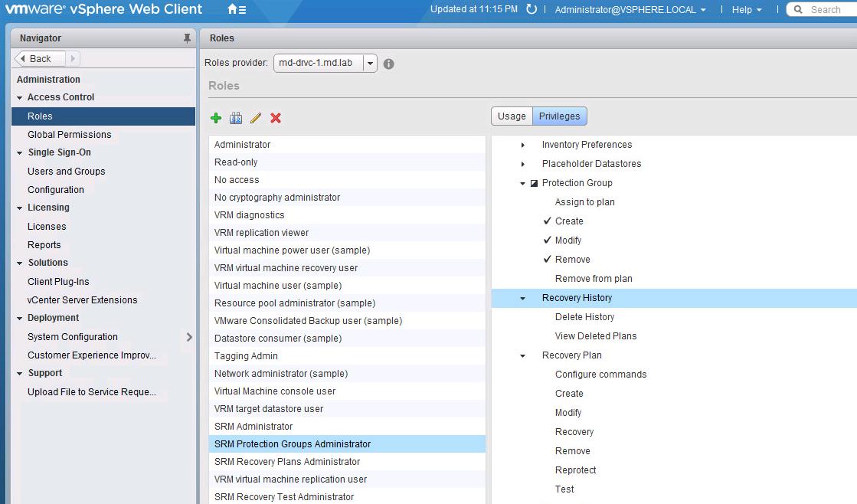Select the SRM Recovery Plans Administrator role
The width and height of the screenshot is (857, 504).
[347, 461]
